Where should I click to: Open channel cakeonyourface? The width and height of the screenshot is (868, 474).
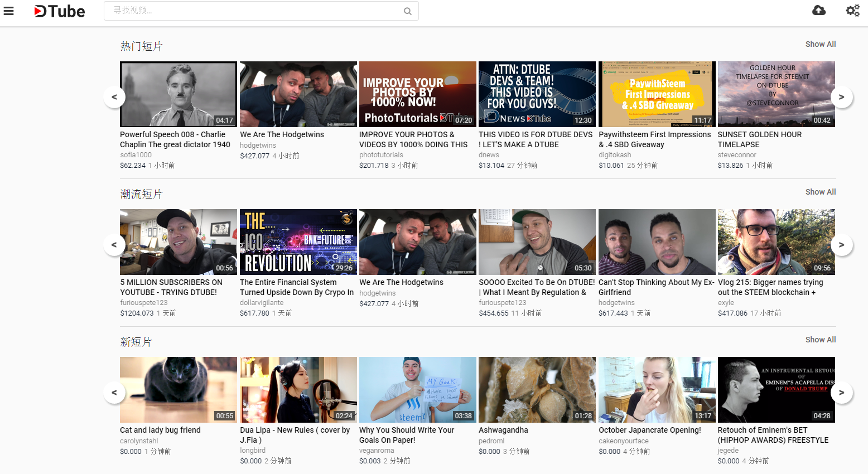pos(624,441)
